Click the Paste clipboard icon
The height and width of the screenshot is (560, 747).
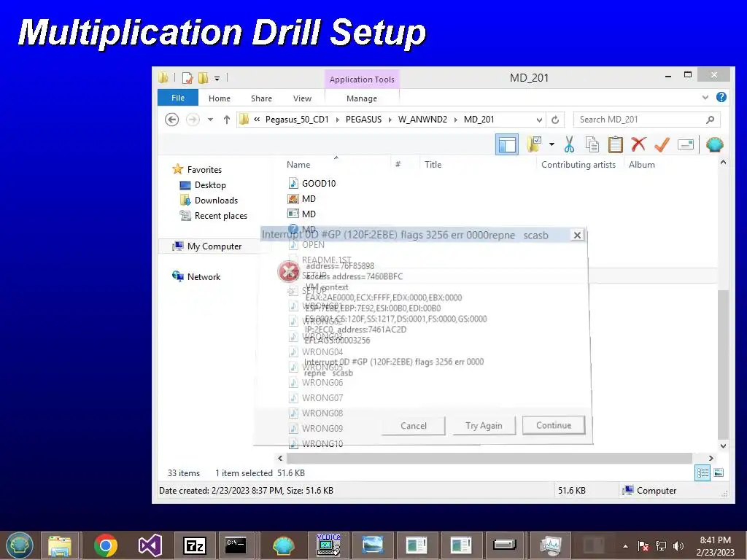(616, 144)
